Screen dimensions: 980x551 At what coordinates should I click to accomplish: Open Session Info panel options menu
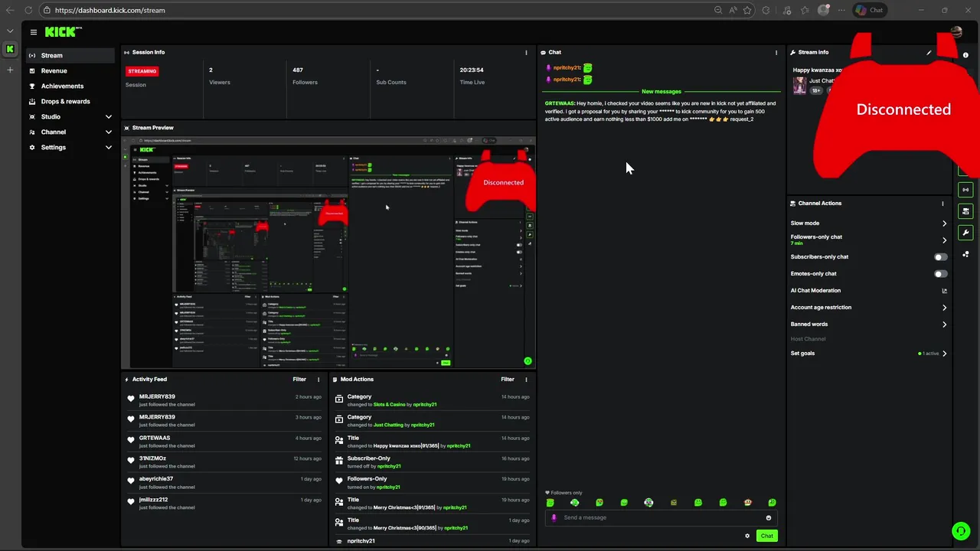point(526,52)
